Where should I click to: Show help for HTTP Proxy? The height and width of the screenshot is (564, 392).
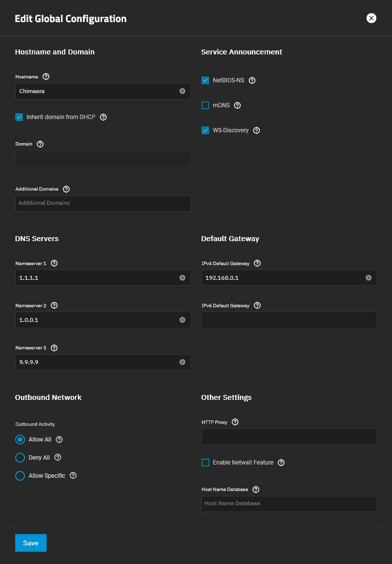[235, 422]
